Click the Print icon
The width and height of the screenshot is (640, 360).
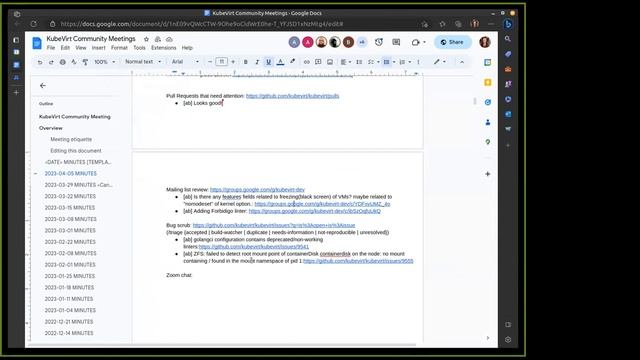coord(62,62)
